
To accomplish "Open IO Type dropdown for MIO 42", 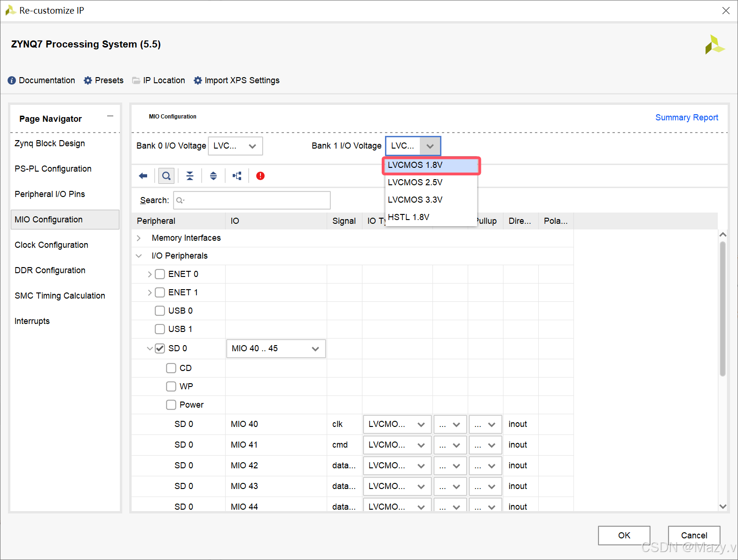I will [397, 466].
